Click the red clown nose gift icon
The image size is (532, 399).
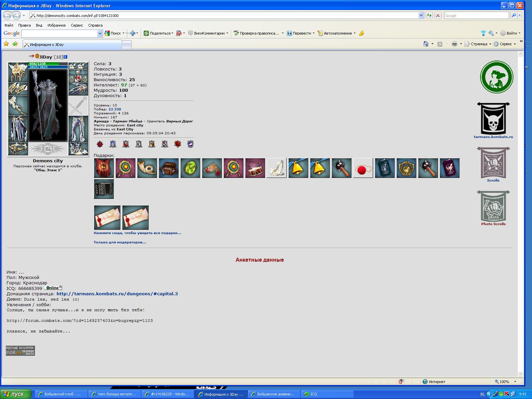[x=363, y=168]
